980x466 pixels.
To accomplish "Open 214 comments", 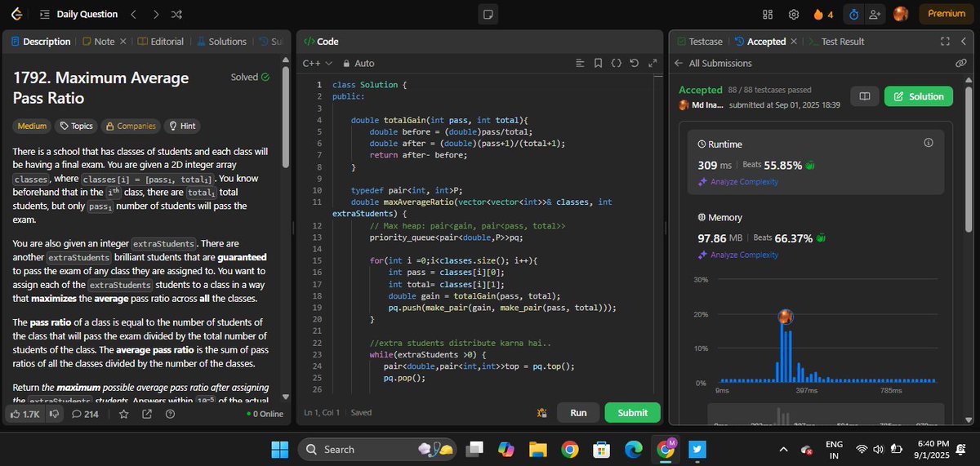I will [85, 414].
